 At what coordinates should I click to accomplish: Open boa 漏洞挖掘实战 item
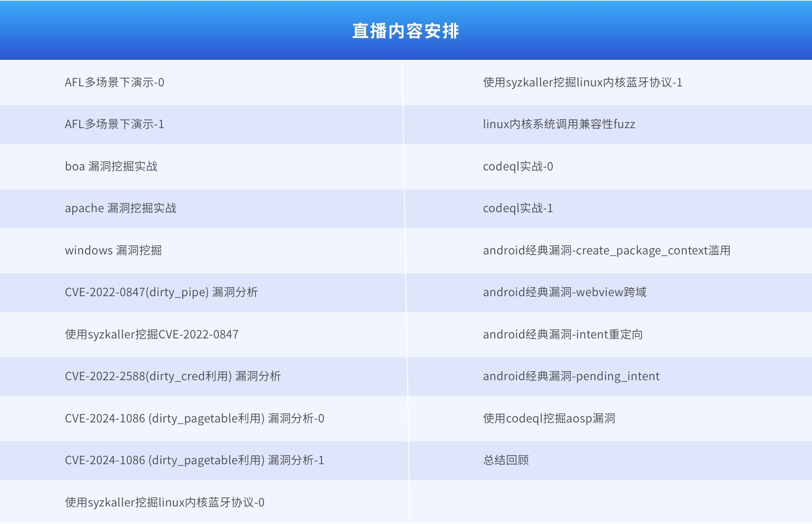[111, 167]
